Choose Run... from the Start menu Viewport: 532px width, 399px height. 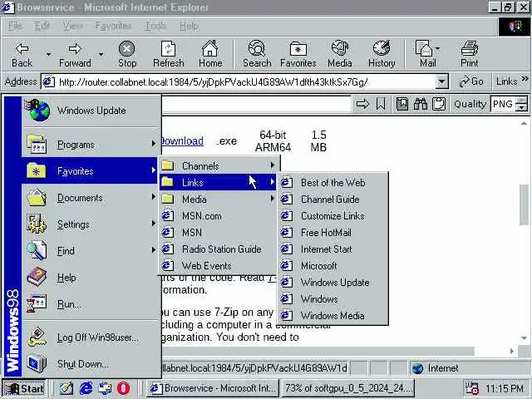coord(91,304)
